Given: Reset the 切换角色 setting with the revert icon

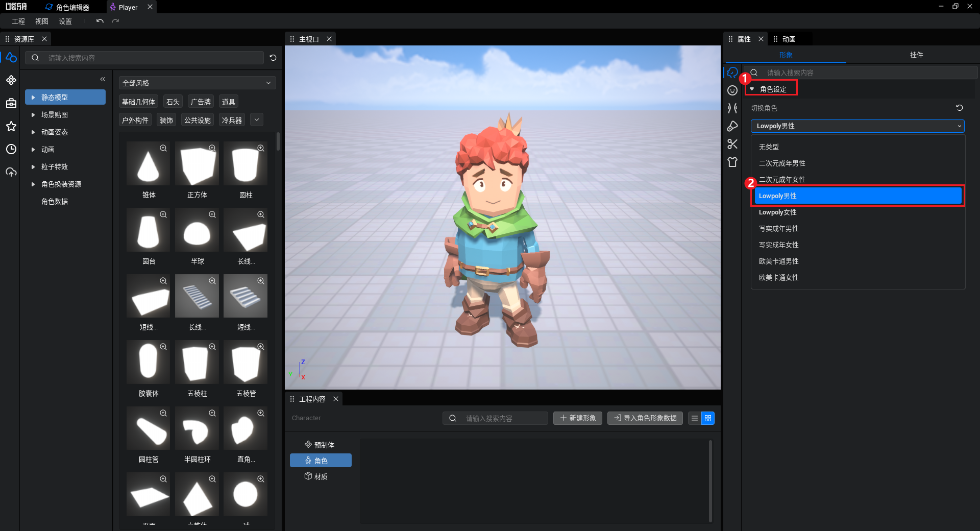Looking at the screenshot, I should [x=960, y=108].
